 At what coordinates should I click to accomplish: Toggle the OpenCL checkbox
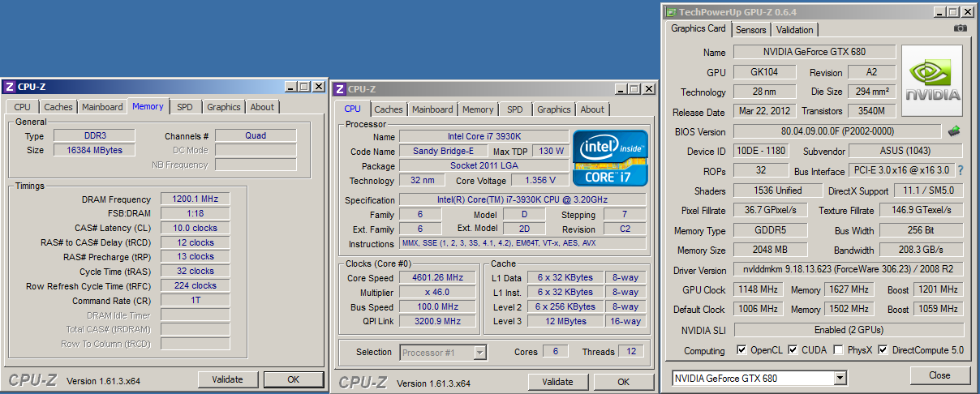741,350
